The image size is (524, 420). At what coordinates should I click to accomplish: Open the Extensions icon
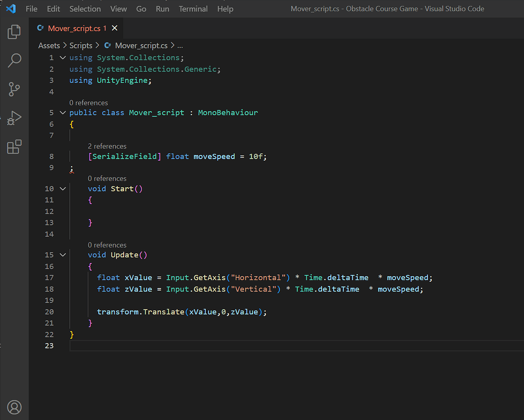pyautogui.click(x=14, y=147)
